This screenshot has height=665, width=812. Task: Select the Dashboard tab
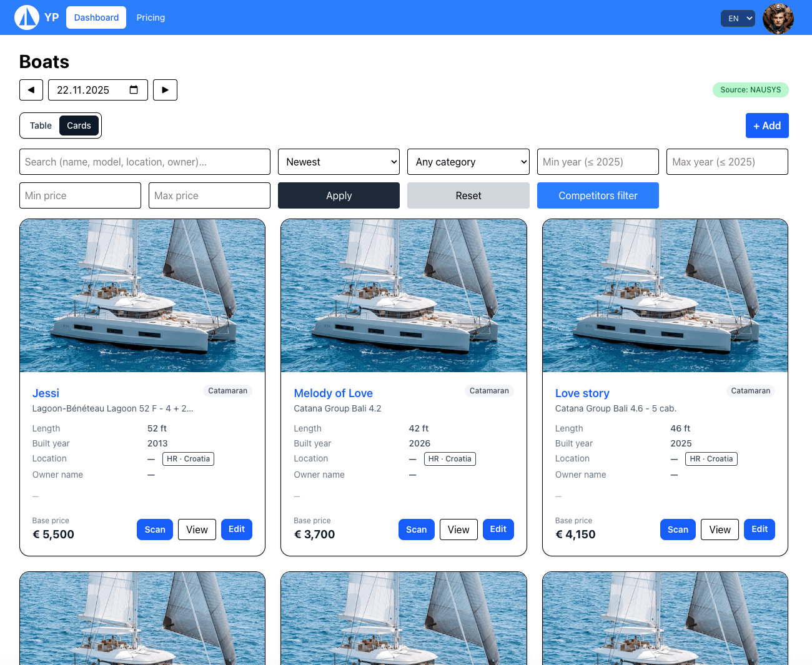coord(96,17)
